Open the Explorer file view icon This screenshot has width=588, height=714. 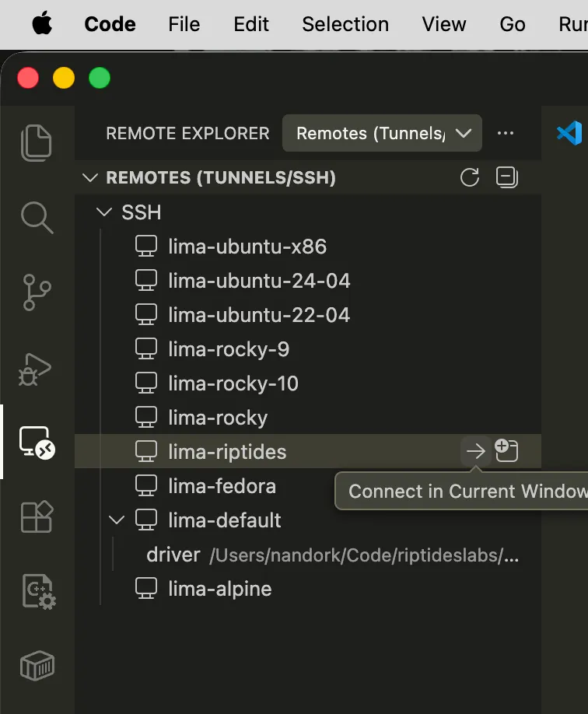(x=37, y=142)
